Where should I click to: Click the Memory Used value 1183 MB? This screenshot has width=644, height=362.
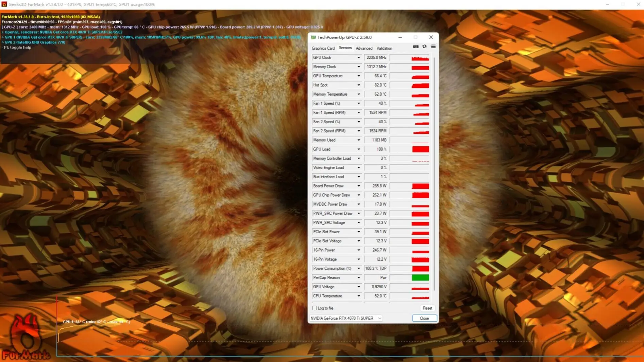[376, 140]
